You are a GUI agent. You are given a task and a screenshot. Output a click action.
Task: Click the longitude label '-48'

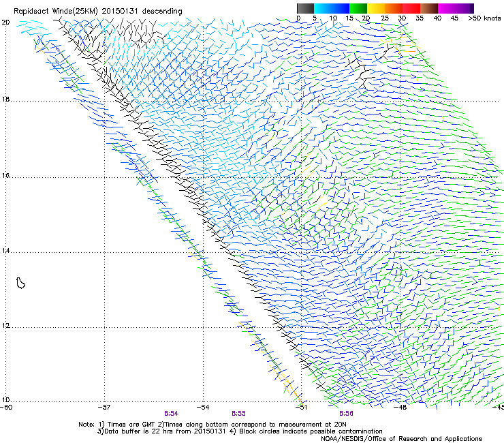point(400,408)
